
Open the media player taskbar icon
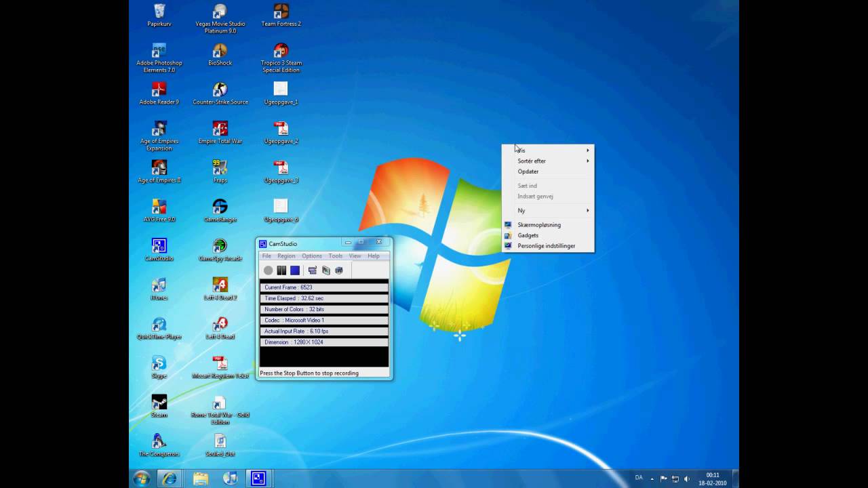click(230, 479)
